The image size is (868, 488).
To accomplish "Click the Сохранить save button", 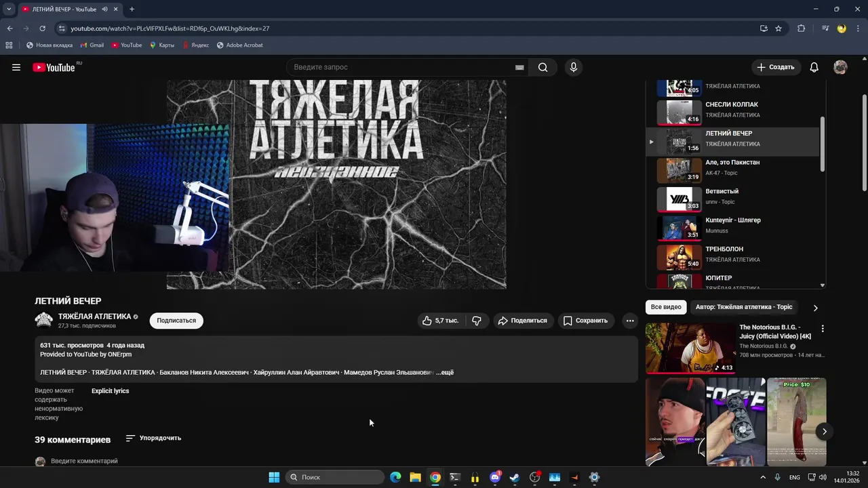I will pos(585,321).
